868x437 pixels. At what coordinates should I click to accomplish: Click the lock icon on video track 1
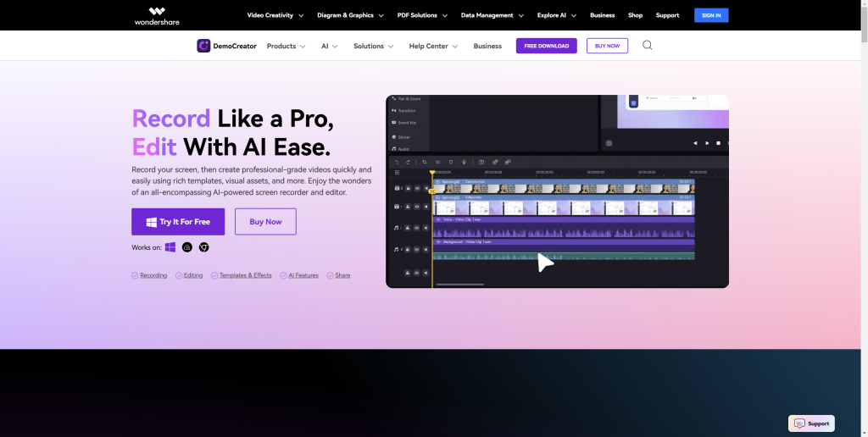point(408,207)
